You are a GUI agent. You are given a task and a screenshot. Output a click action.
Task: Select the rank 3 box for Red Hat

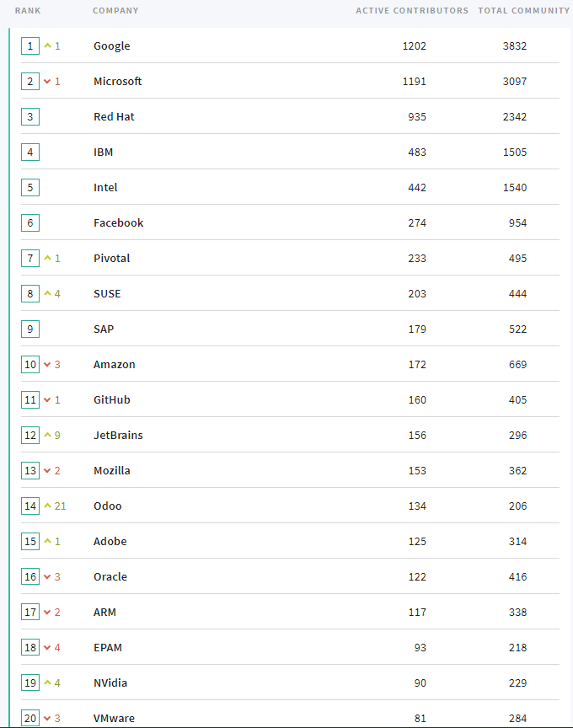(x=30, y=116)
